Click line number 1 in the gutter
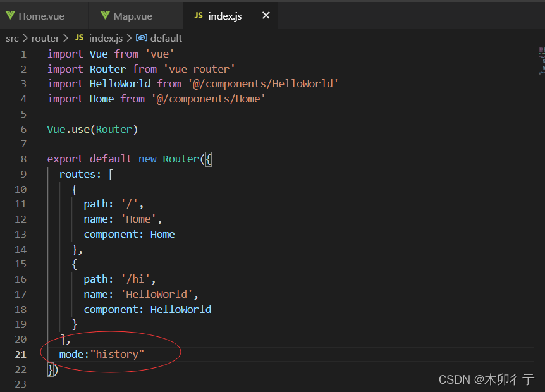 pos(23,54)
